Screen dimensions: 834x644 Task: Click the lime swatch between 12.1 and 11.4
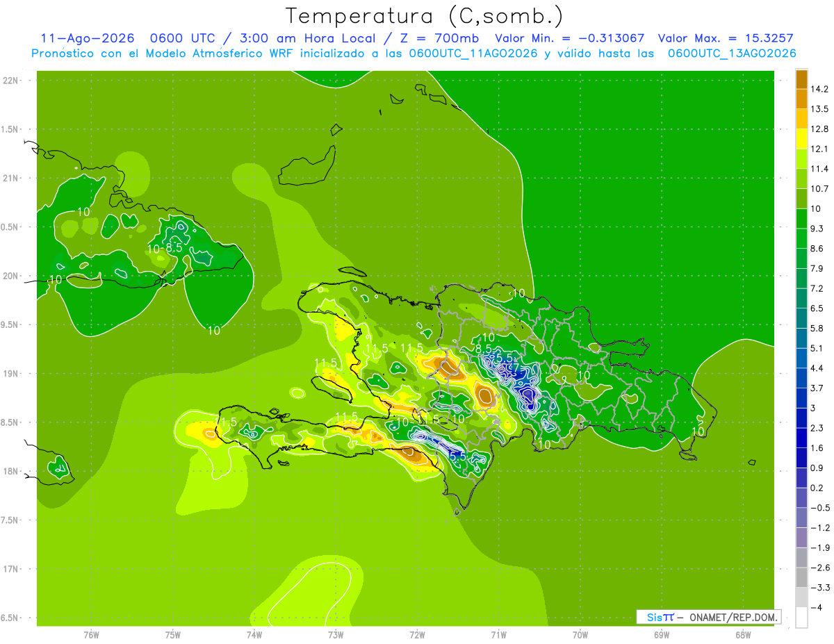pos(801,158)
